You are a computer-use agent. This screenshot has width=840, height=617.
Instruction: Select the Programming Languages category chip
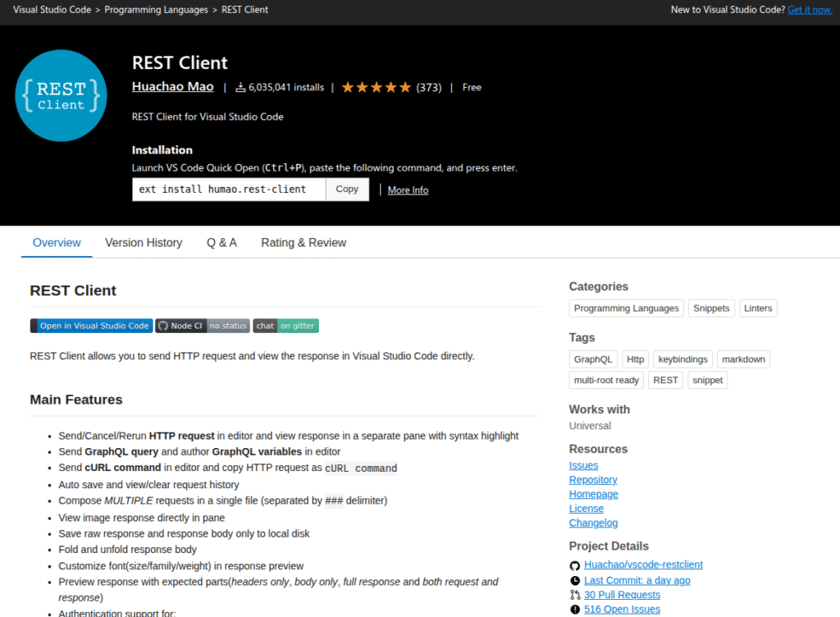coord(626,308)
